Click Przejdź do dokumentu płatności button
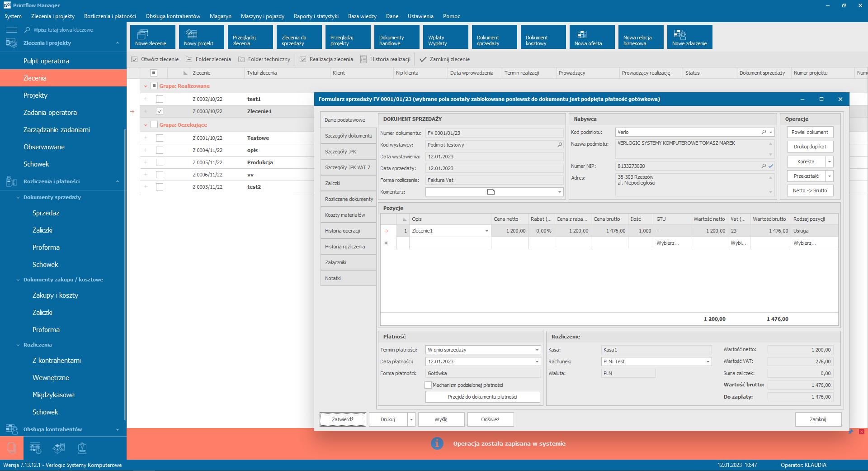Viewport: 868px width, 471px height. [x=482, y=397]
